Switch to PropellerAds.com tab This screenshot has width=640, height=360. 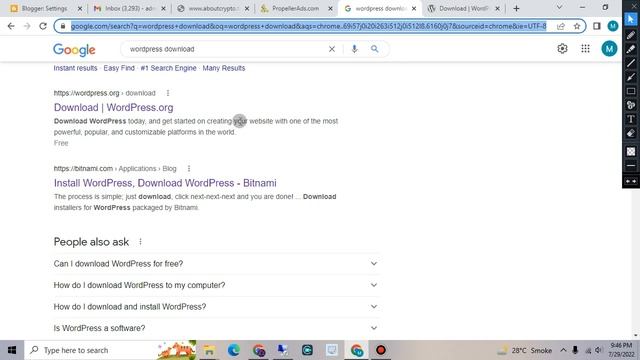tap(296, 9)
